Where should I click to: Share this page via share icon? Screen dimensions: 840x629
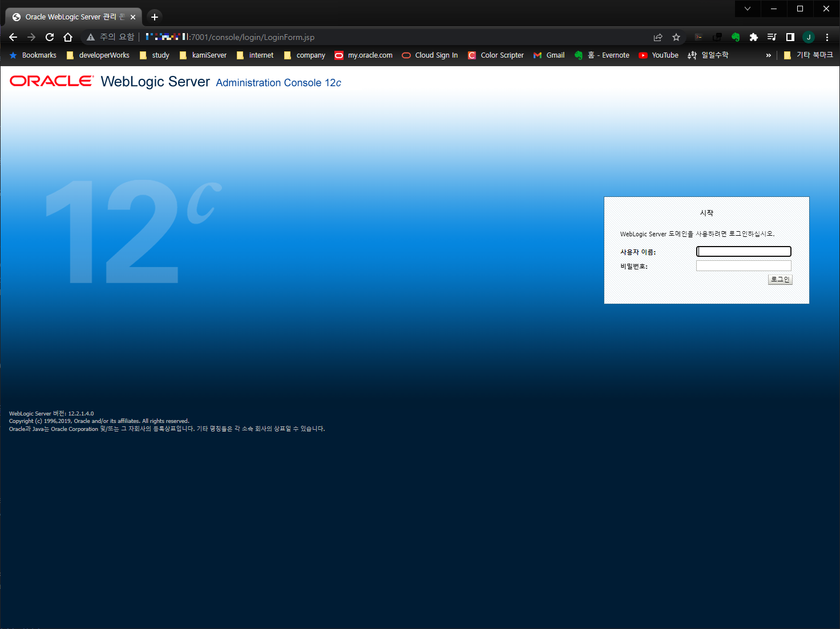[x=658, y=37]
